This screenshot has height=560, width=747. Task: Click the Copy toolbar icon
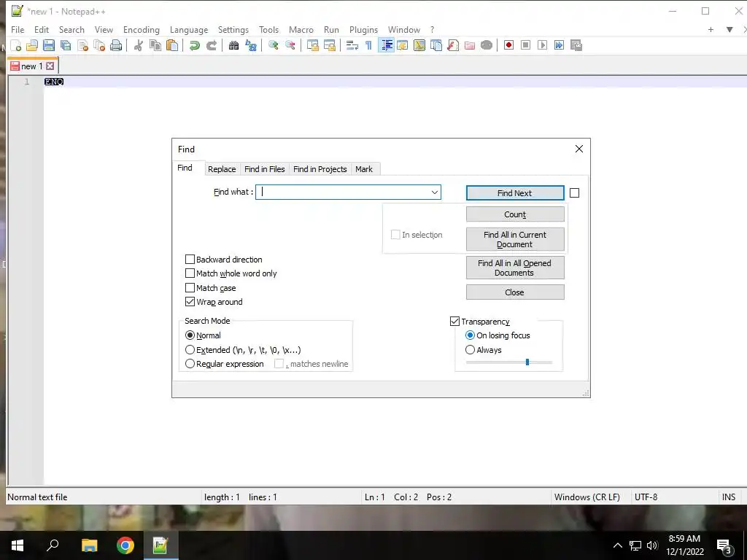pyautogui.click(x=155, y=45)
